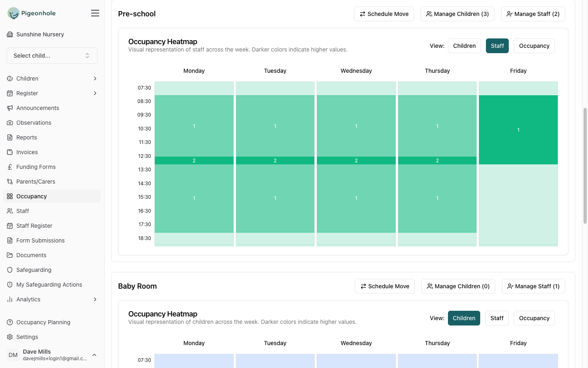
Task: Open the Select child dropdown
Action: click(x=52, y=56)
